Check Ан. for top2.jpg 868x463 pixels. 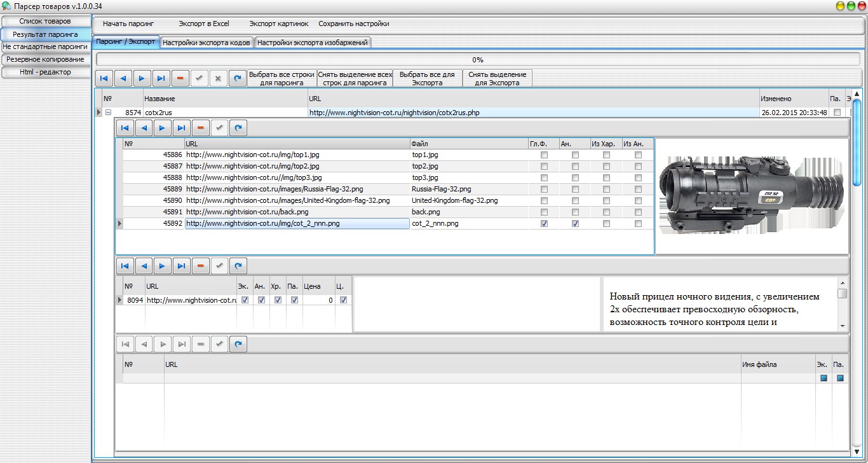(575, 166)
